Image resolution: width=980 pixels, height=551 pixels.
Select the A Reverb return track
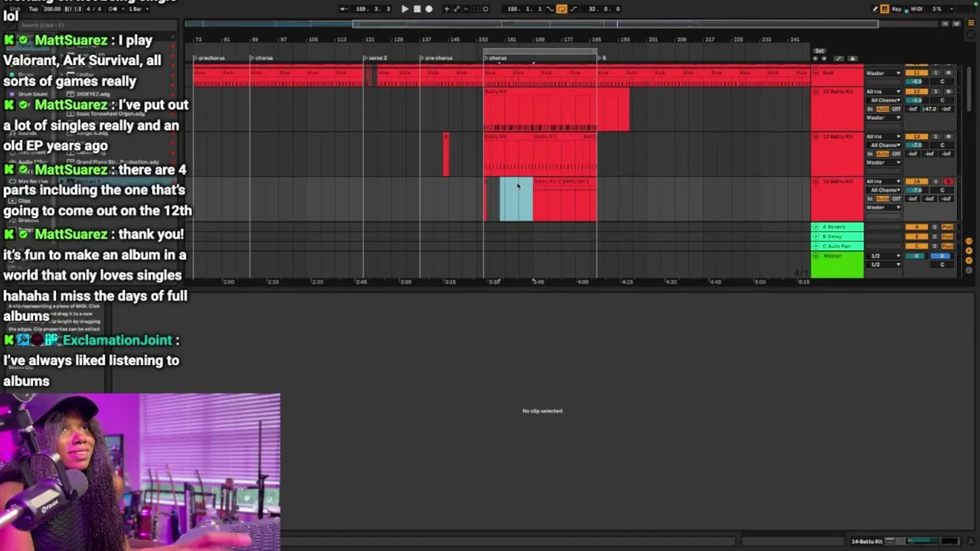837,227
